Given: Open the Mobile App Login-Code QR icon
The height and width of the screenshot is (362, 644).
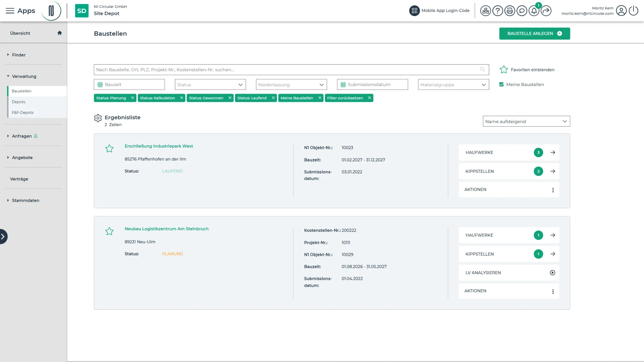Looking at the screenshot, I should pos(414,11).
